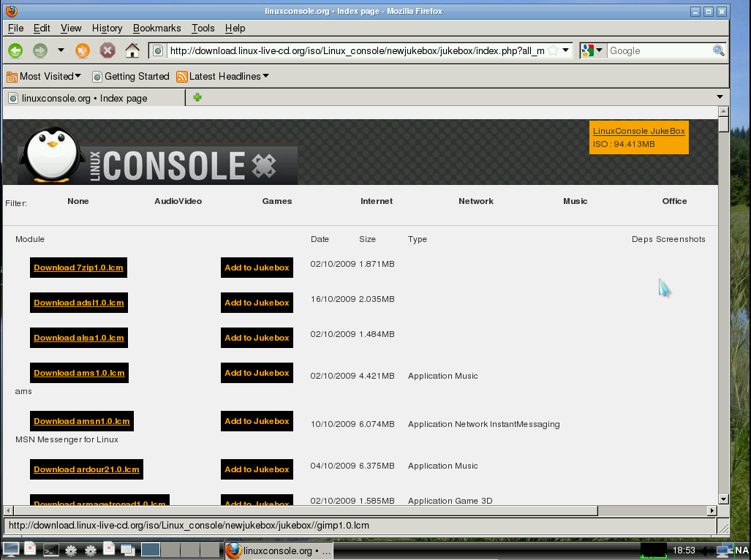Select the None filter
The image size is (751, 560).
tap(78, 201)
